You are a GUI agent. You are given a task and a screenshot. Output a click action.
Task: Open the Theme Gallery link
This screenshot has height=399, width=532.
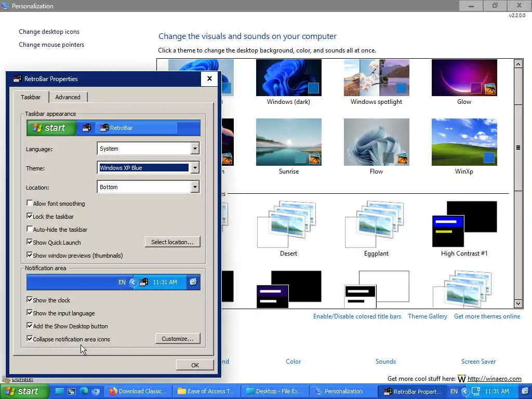point(428,316)
